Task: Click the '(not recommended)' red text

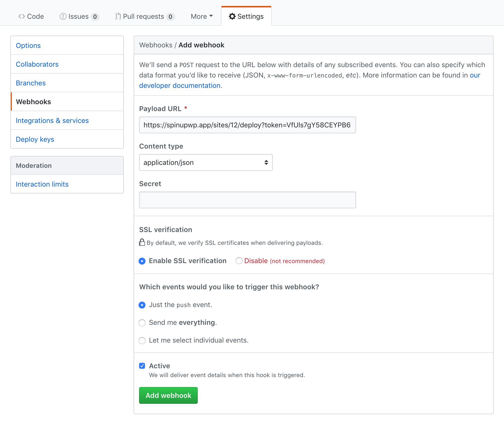Action: point(297,261)
